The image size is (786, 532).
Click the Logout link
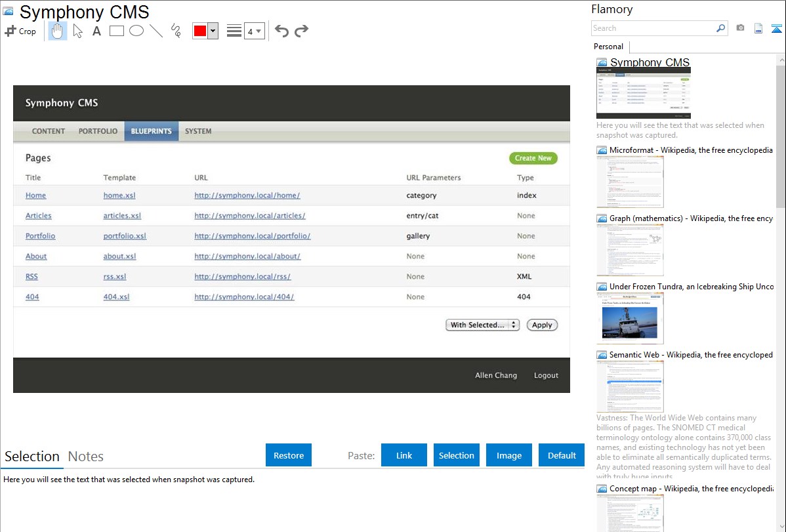coord(546,376)
